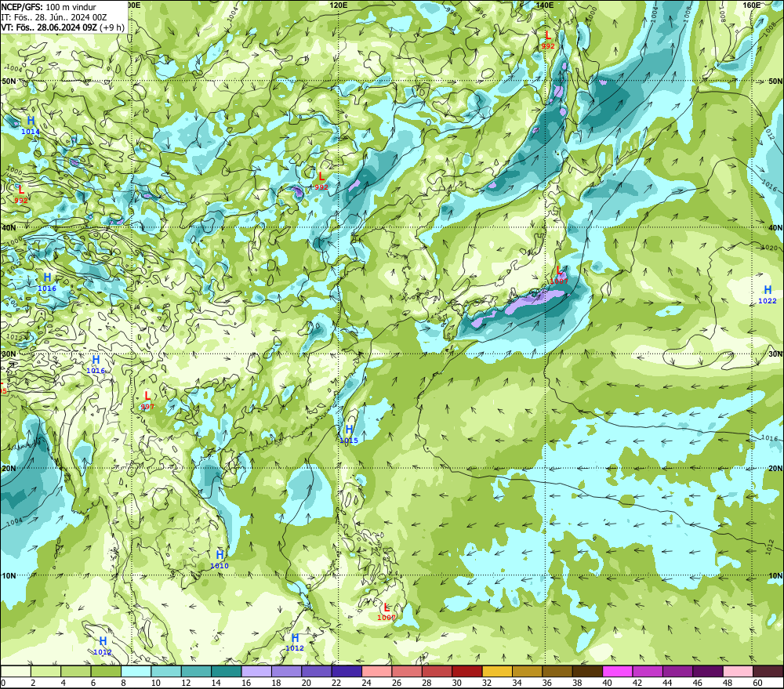Click the 40N label on the right edge

[x=775, y=227]
